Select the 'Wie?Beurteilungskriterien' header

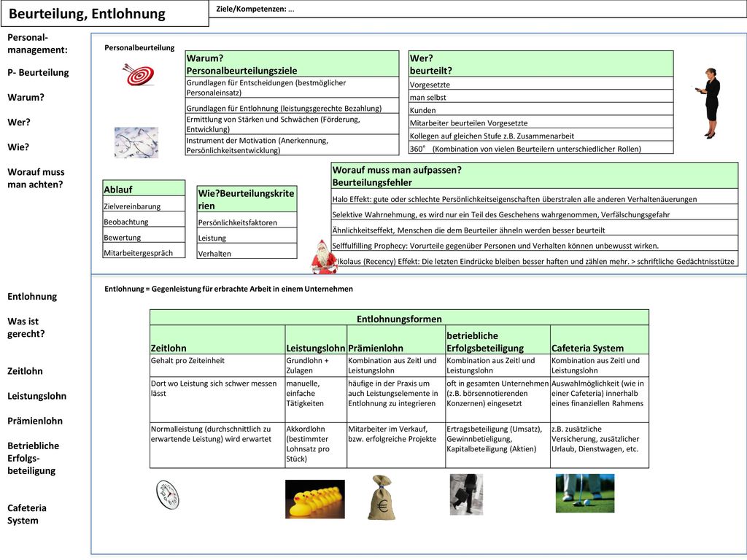click(x=247, y=199)
